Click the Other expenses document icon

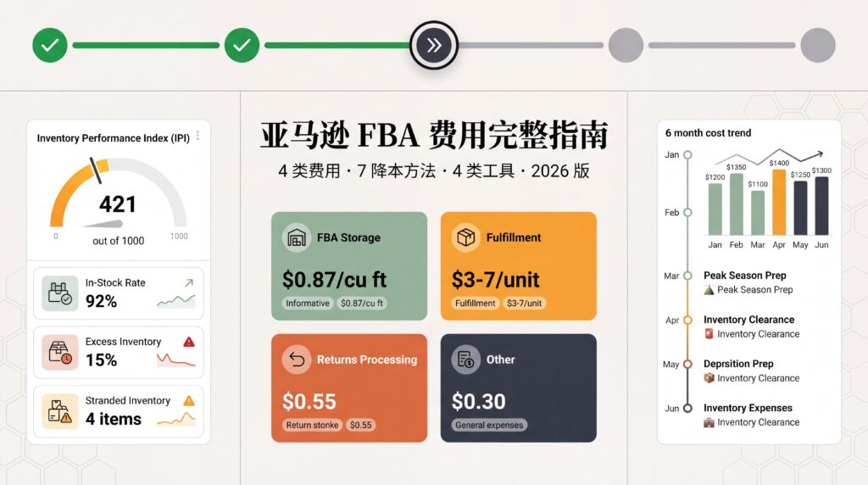466,360
